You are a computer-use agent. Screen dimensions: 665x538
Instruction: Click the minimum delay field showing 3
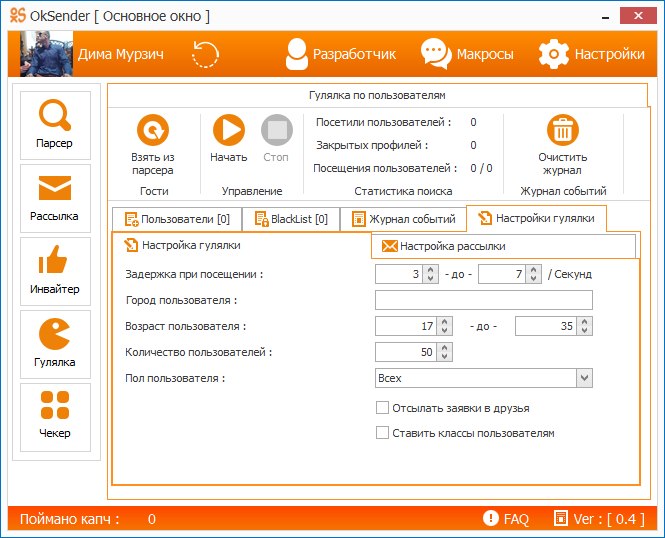(x=400, y=274)
